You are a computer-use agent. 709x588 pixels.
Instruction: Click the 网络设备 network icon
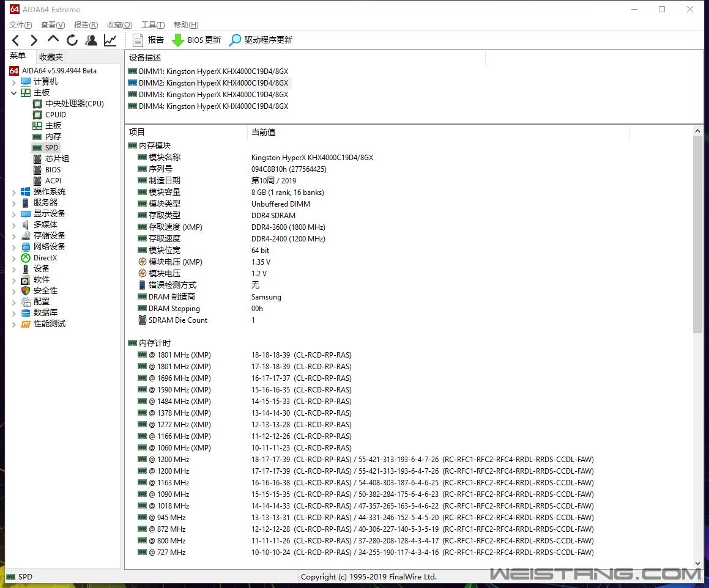click(x=26, y=247)
